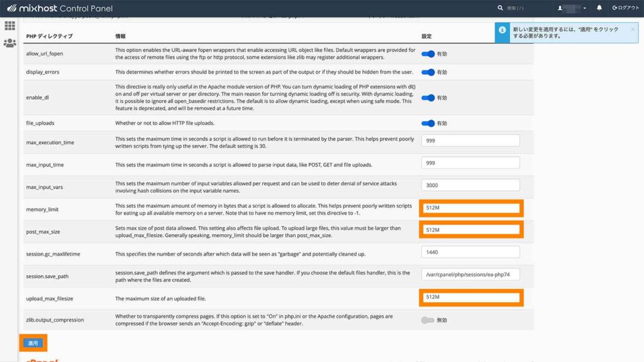The height and width of the screenshot is (362, 644).
Task: Click the ログアウト logout link
Action: (626, 8)
